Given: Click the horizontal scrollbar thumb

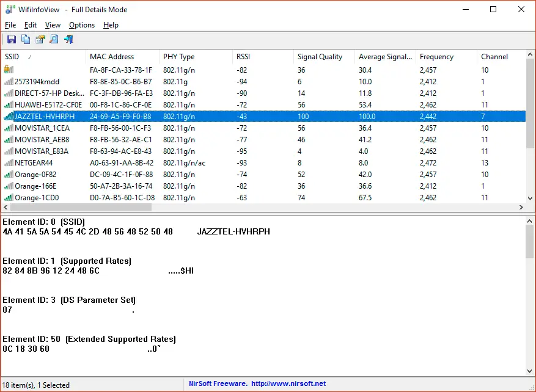Looking at the screenshot, I should coord(81,207).
